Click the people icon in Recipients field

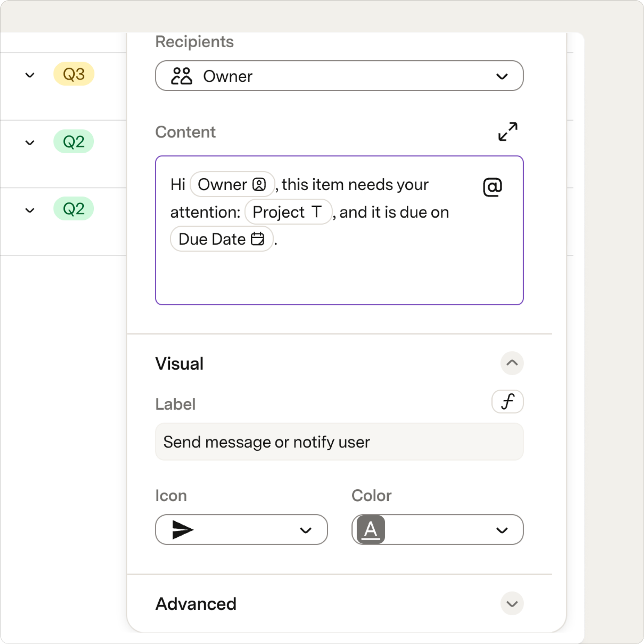[181, 76]
